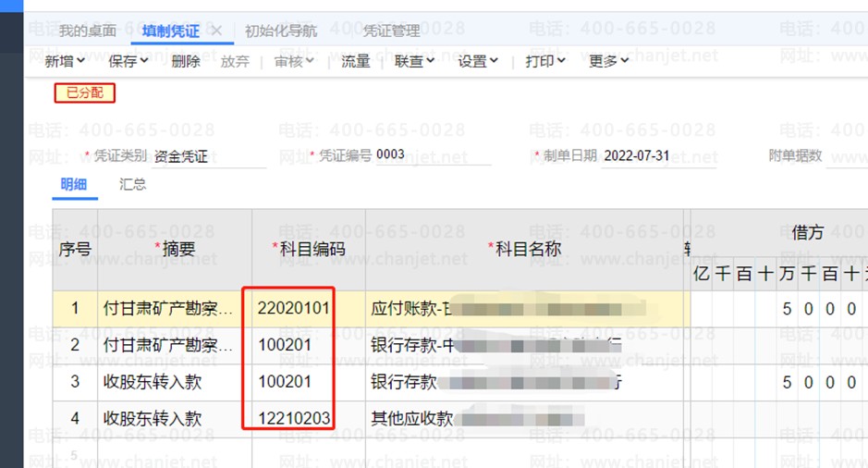Click the 凭证类别 field showing 资金凭证
Viewport: 868px width, 468px height.
209,156
